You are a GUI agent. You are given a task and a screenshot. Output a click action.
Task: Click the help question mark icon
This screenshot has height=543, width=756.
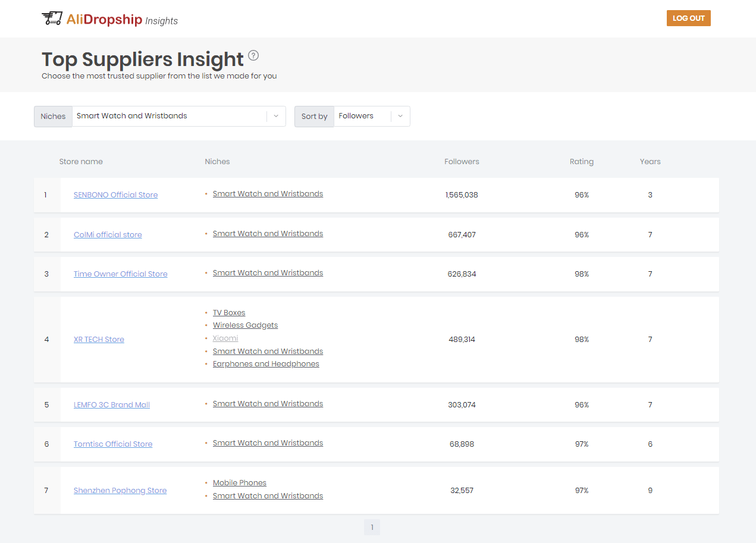click(253, 56)
